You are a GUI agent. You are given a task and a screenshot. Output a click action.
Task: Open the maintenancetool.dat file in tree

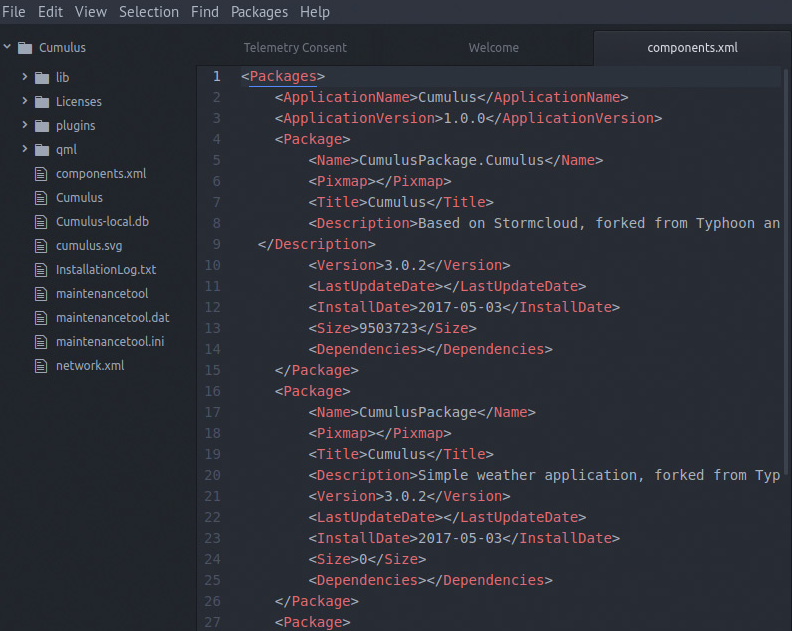(x=112, y=318)
